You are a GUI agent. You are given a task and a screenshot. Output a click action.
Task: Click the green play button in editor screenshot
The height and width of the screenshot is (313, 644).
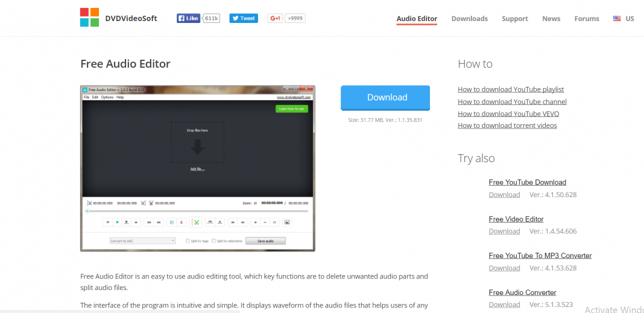click(x=118, y=222)
